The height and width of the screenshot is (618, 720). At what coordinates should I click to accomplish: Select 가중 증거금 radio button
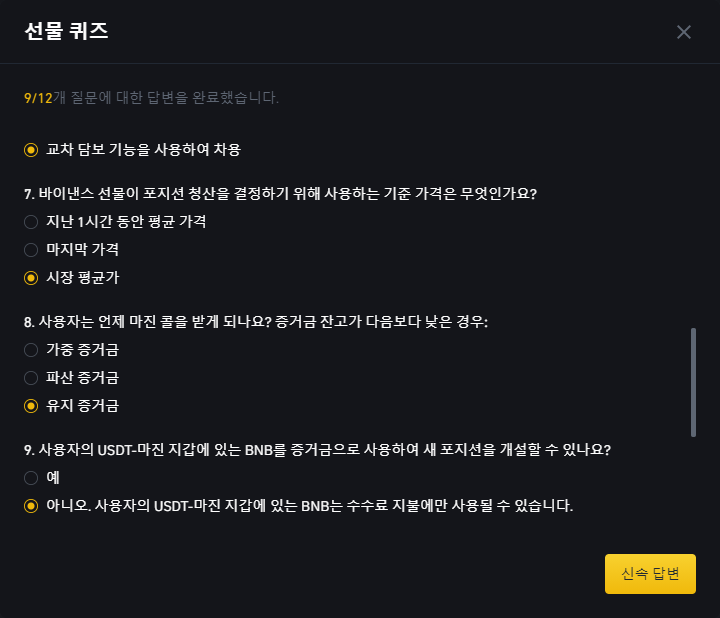coord(72,350)
